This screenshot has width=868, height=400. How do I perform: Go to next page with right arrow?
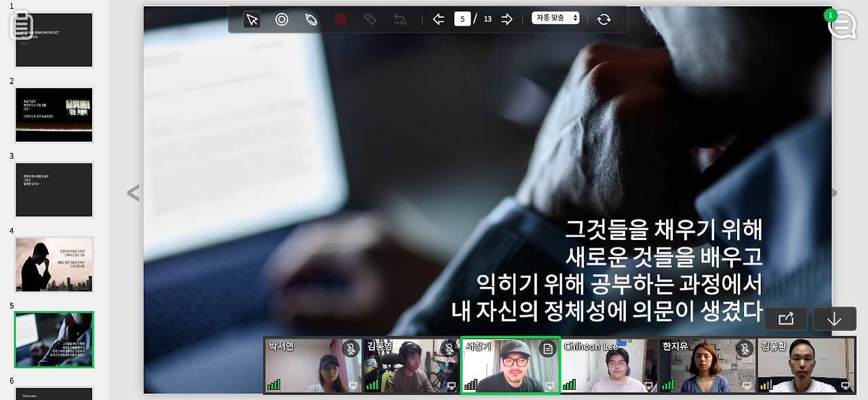(507, 19)
